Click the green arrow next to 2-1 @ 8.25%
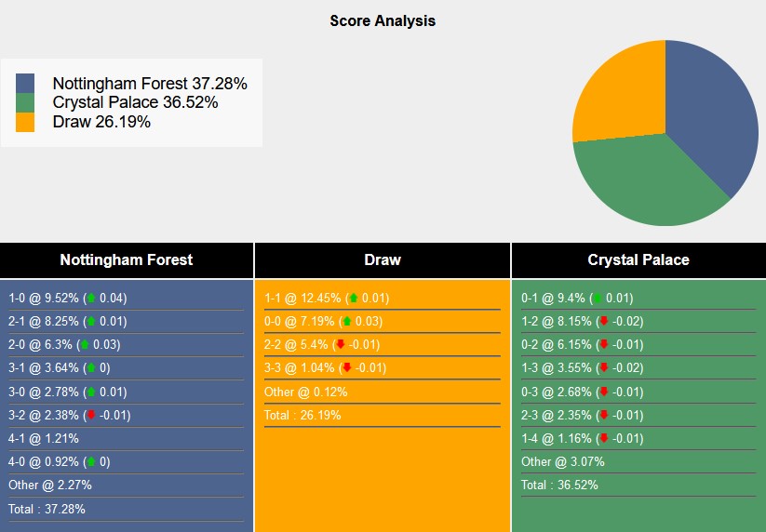 point(90,322)
